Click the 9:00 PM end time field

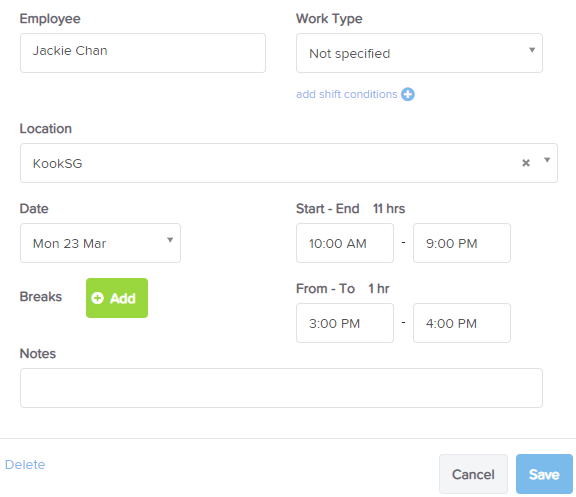[x=462, y=243]
